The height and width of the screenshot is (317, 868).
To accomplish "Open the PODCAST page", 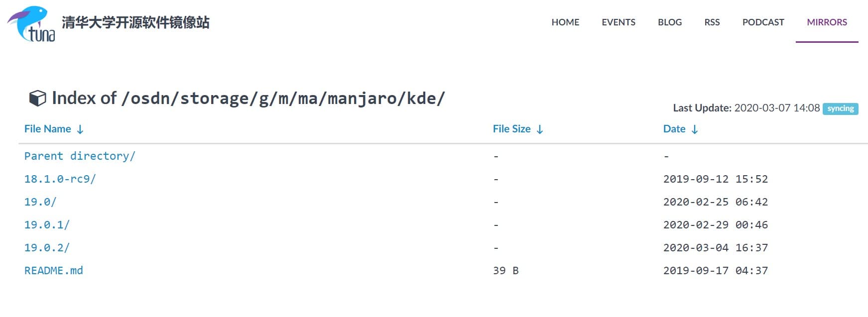I will tap(763, 22).
